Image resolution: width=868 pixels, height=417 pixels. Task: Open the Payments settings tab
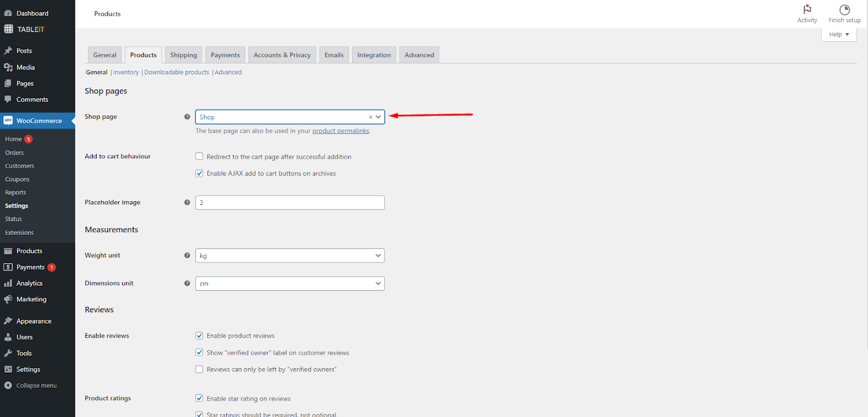[x=225, y=55]
